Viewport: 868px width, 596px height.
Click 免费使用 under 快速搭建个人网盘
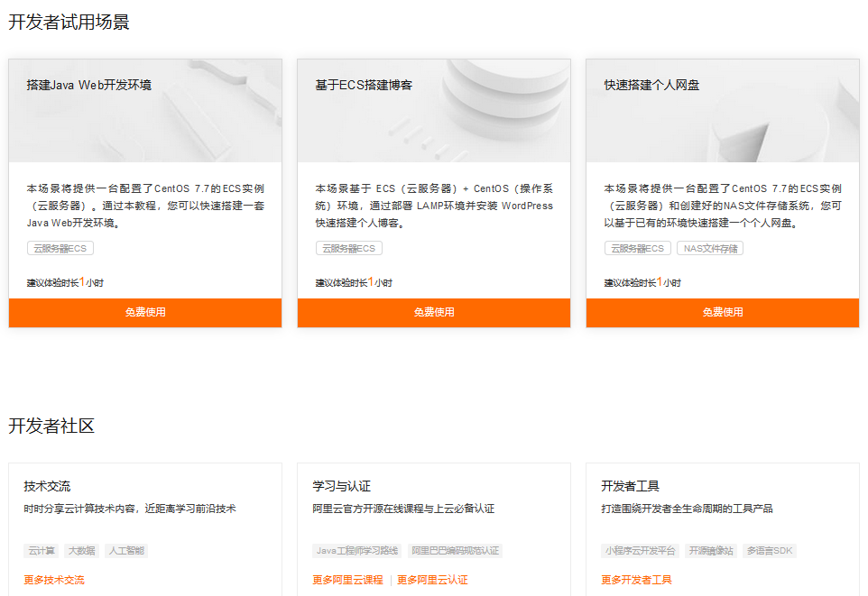point(723,313)
